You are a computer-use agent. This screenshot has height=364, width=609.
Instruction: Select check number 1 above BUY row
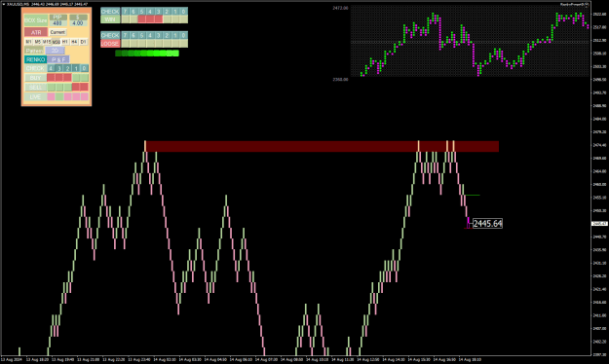coord(76,68)
